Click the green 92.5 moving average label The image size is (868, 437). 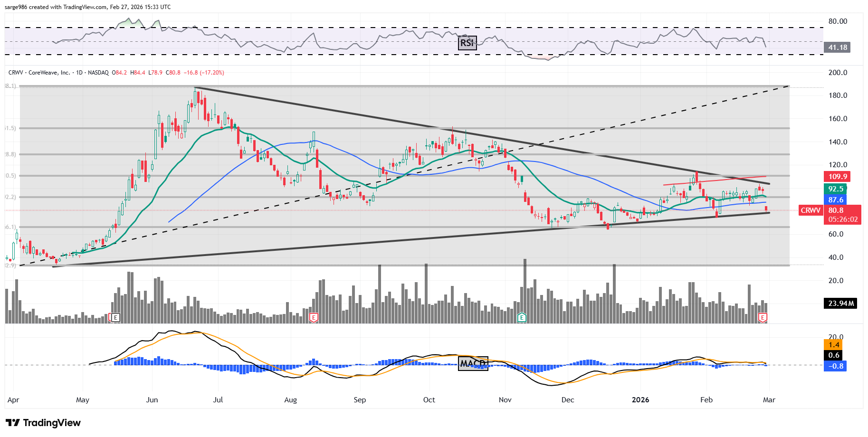coord(836,189)
